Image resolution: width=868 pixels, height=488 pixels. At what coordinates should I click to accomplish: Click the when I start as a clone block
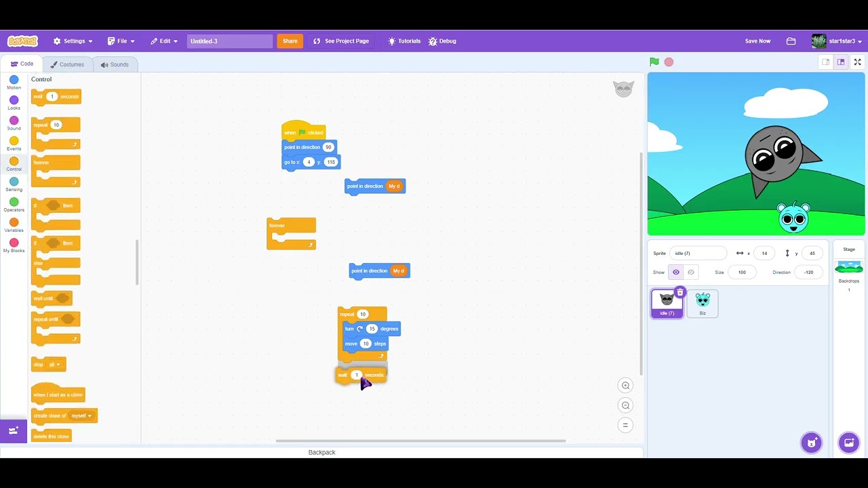pos(58,393)
